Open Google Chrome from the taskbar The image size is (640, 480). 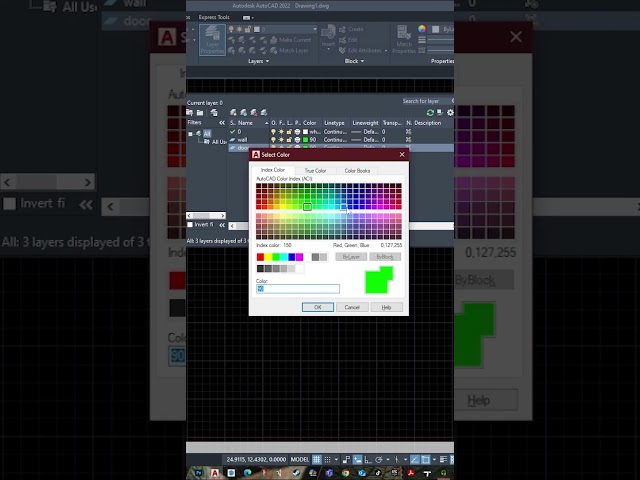click(345, 473)
